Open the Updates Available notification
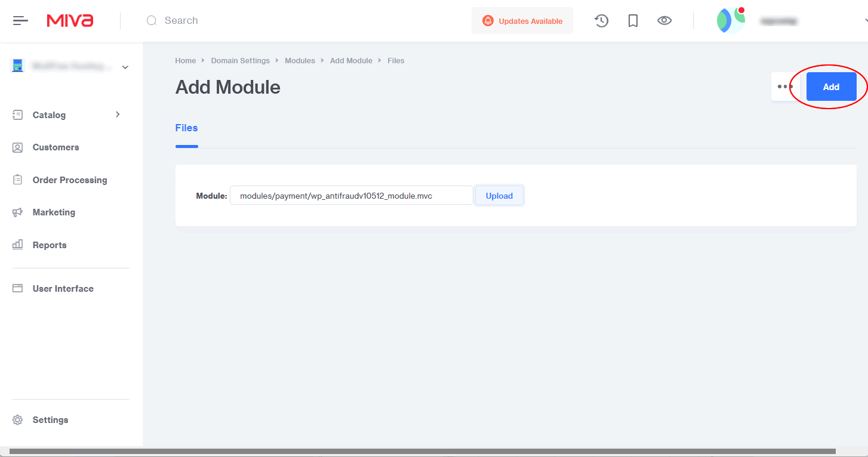The height and width of the screenshot is (457, 868). click(522, 20)
